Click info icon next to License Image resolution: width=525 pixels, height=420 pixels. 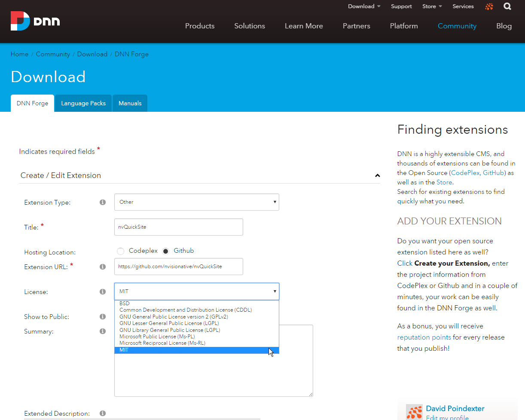tap(103, 291)
